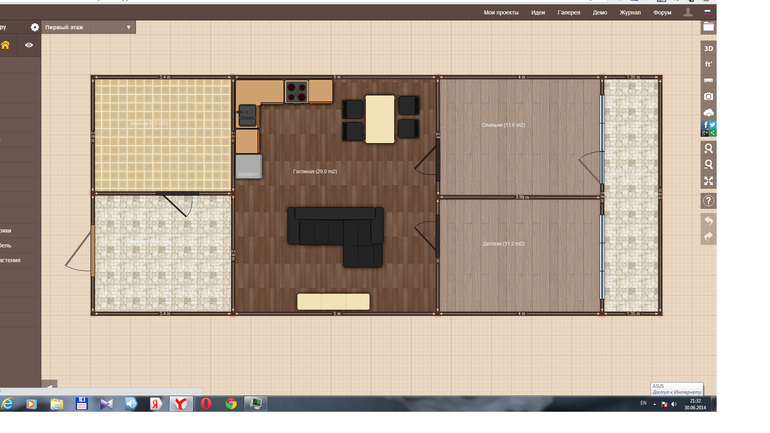
Task: Select the kitchen stove with four burners
Action: [297, 92]
